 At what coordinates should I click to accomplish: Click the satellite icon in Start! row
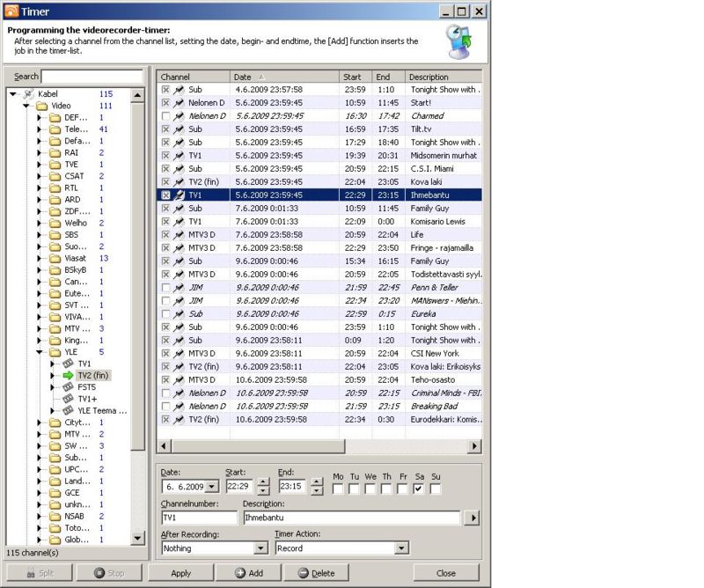pyautogui.click(x=179, y=103)
